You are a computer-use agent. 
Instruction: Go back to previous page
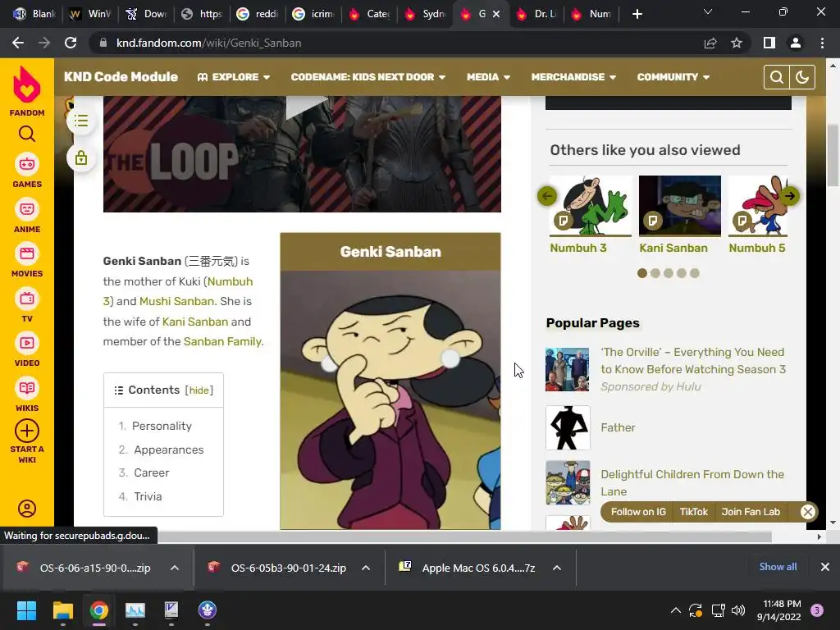point(18,43)
